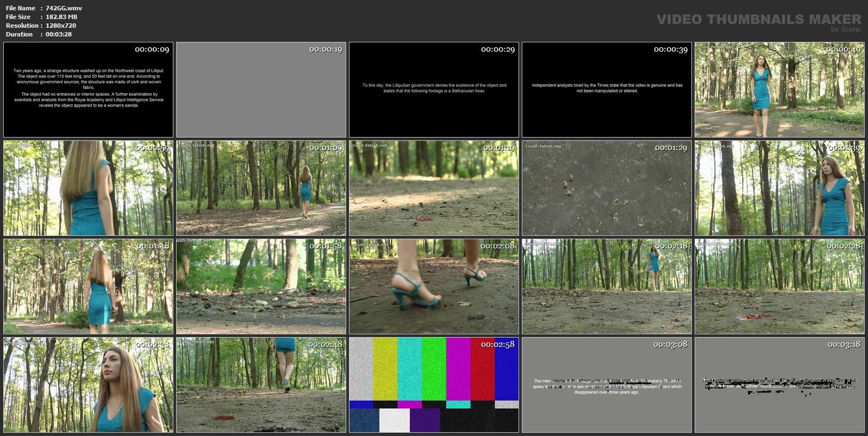Click the thumbnail timestamped 00:01:39
Viewport: 868px width, 436px height.
point(779,188)
